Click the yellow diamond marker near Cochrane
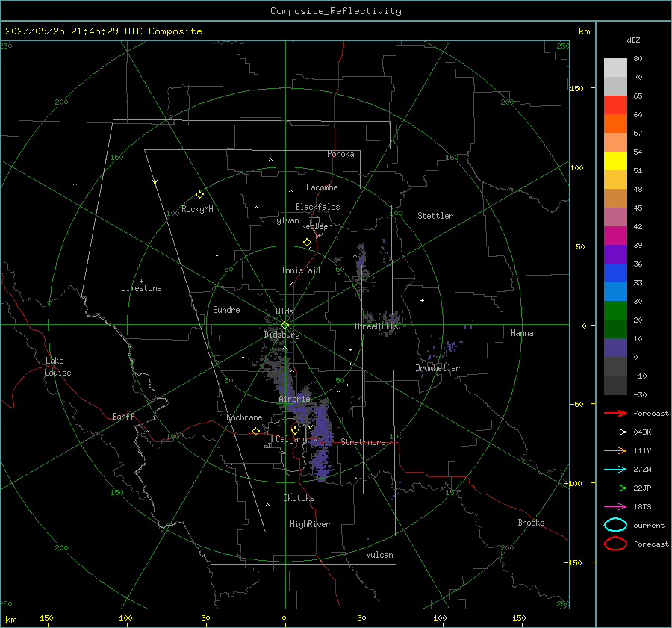This screenshot has width=672, height=628. tap(255, 431)
